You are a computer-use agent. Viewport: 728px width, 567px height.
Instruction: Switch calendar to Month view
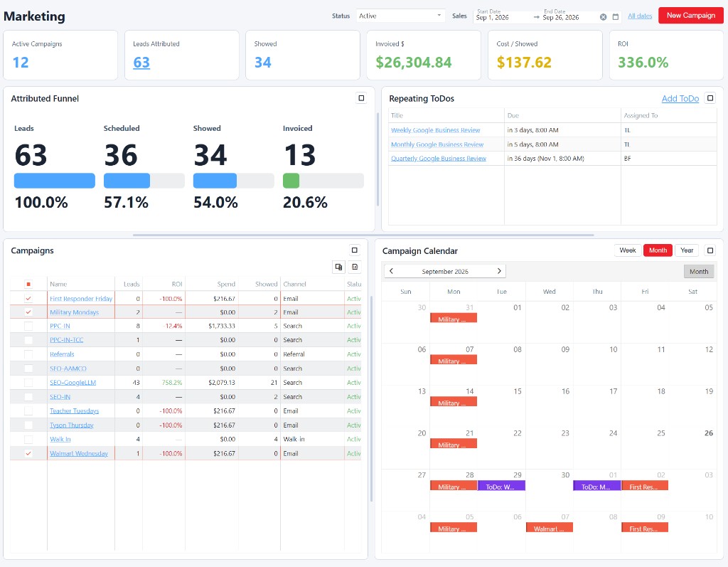tap(658, 250)
